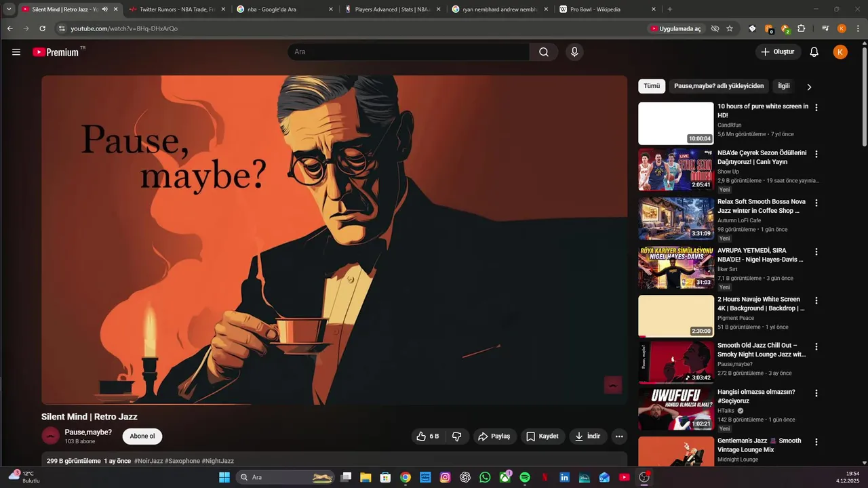
Task: Toggle the crossed-out eye icon in address bar
Action: tap(715, 28)
